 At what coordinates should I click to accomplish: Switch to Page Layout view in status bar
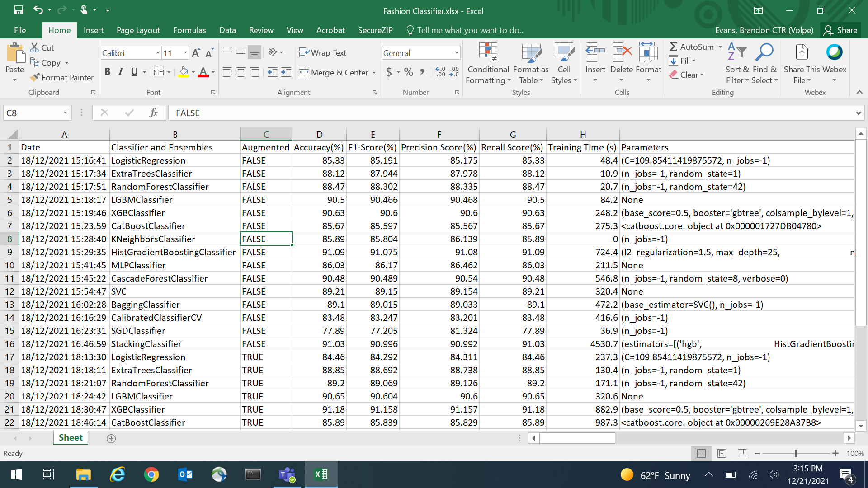tap(722, 453)
